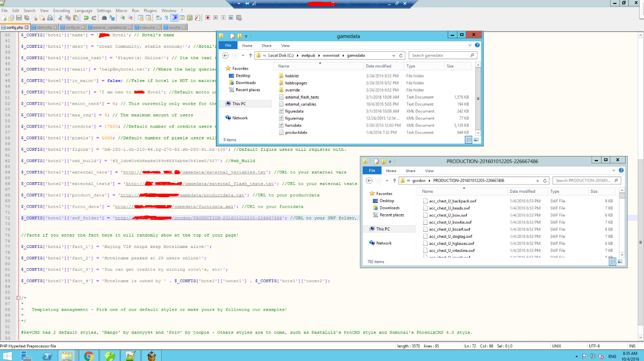644x361 pixels.
Task: Open recent locations dropdown in gamedata window
Action: pyautogui.click(x=243, y=56)
